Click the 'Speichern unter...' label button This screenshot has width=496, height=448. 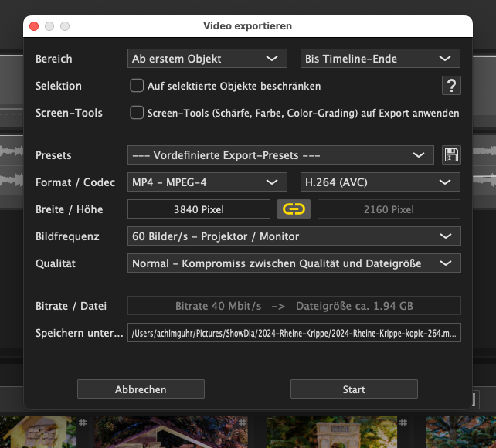79,333
